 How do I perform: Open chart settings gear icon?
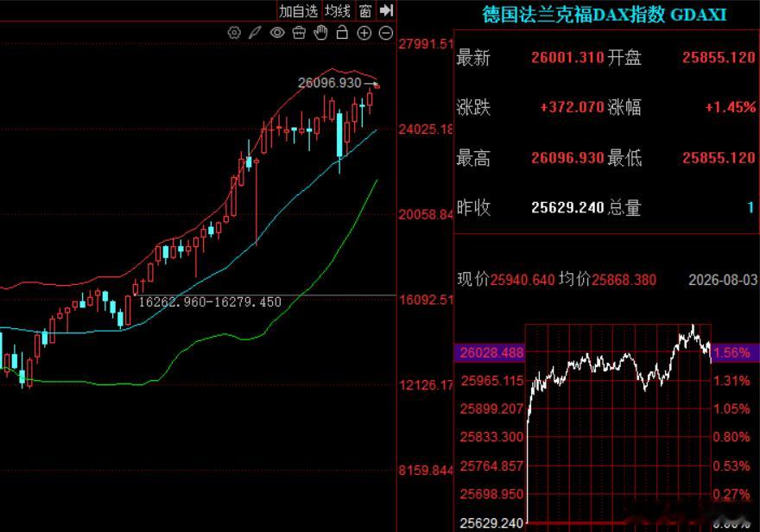(234, 33)
